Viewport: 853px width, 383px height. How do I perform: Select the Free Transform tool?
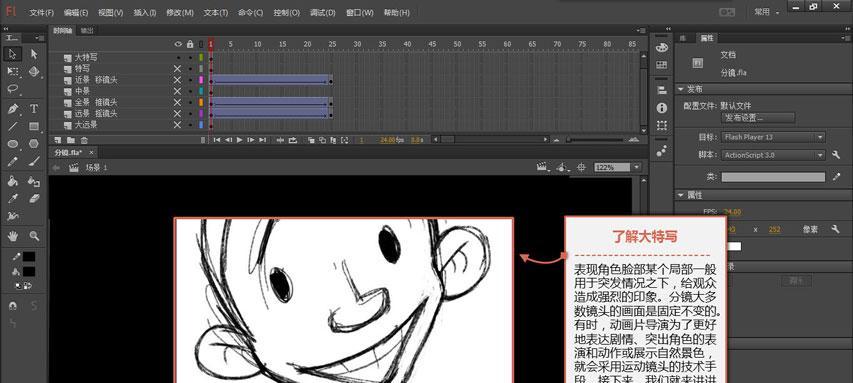[13, 71]
